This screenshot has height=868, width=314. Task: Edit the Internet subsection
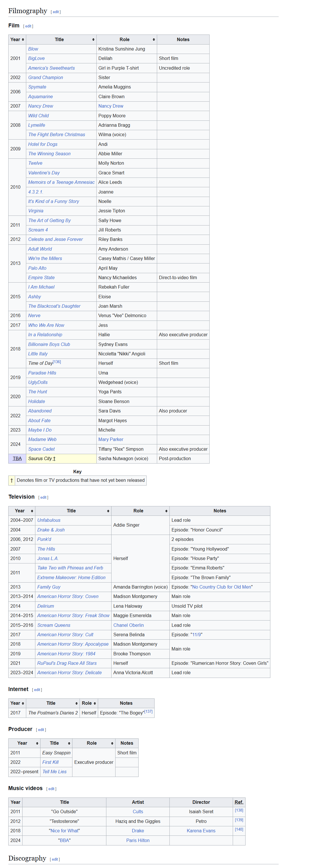37,690
